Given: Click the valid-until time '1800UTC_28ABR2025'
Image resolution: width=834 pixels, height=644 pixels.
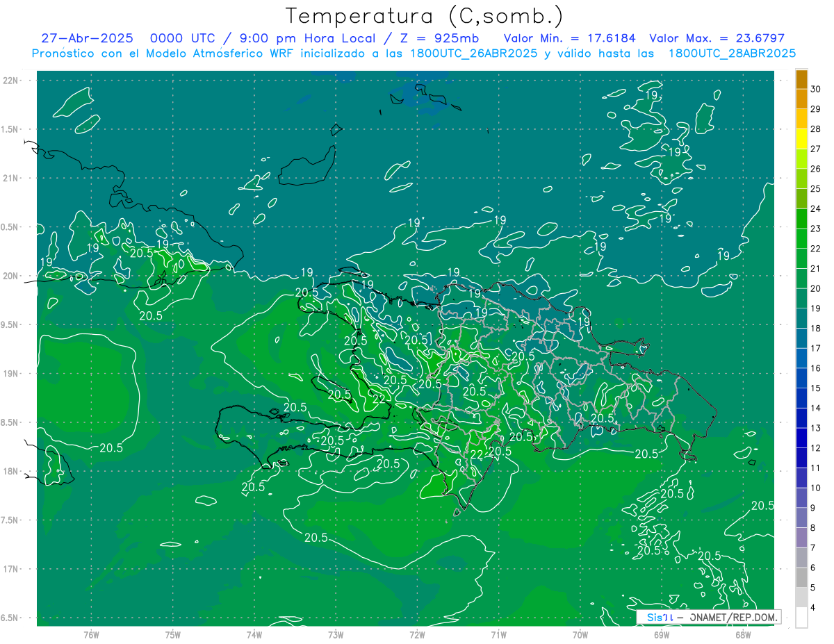Looking at the screenshot, I should tap(733, 53).
